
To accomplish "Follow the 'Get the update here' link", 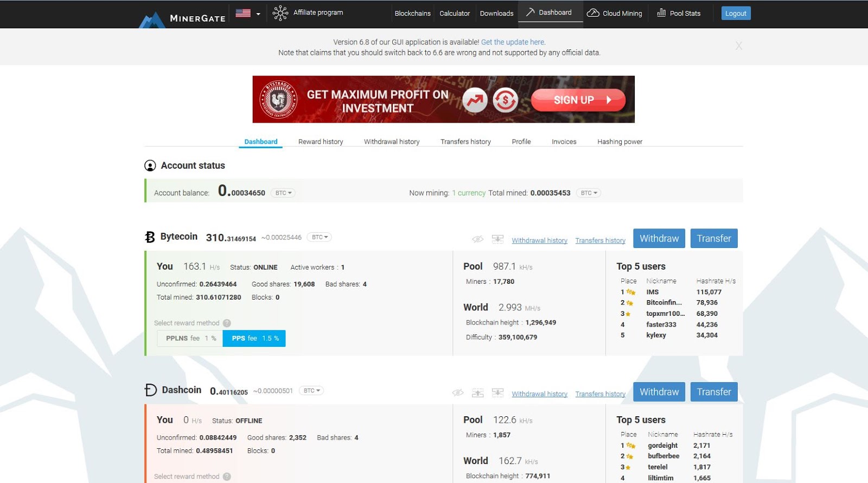I will click(x=513, y=42).
